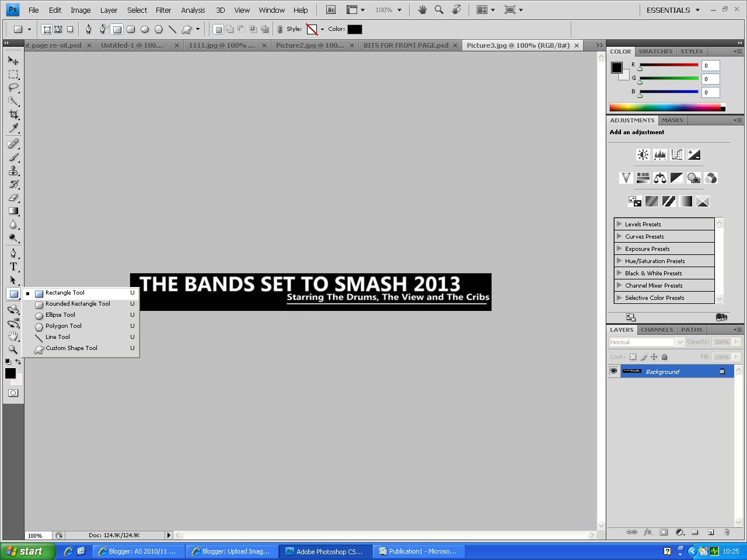The image size is (747, 560).
Task: Click the Photo Filter adjustment icon
Action: [x=694, y=178]
